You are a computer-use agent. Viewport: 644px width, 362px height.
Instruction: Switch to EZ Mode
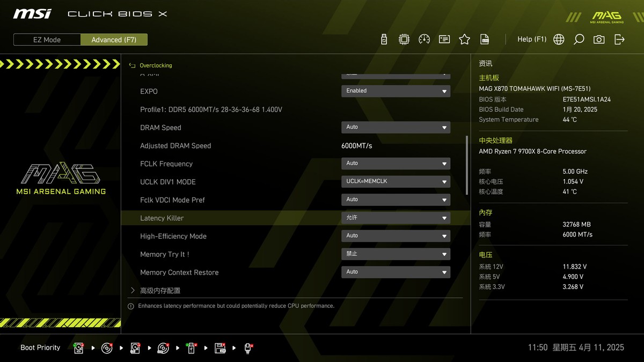point(47,40)
